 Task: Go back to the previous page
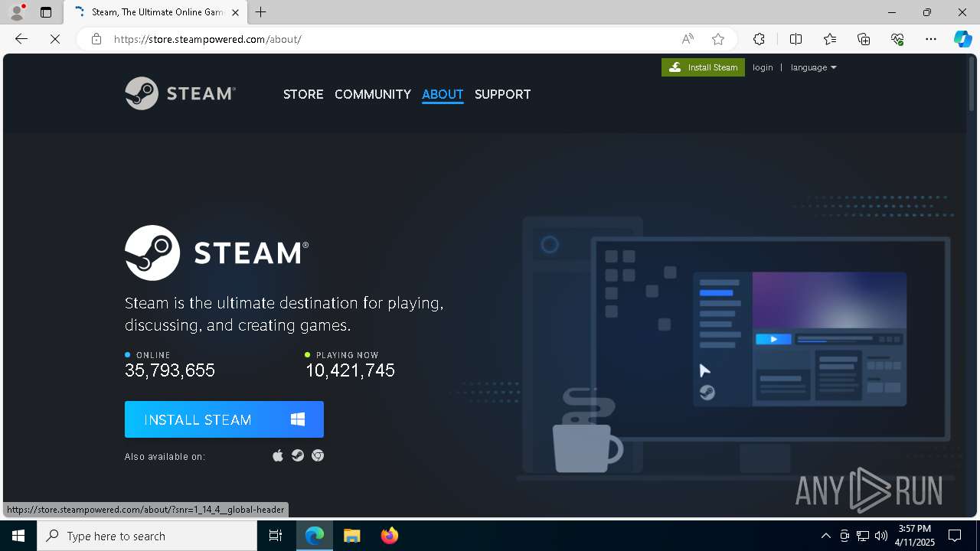[x=21, y=39]
